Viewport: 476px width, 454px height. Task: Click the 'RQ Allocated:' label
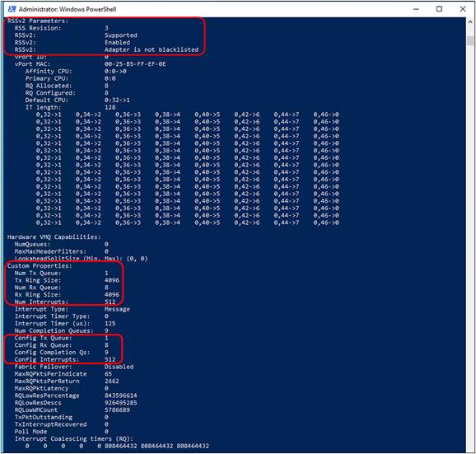coord(49,86)
